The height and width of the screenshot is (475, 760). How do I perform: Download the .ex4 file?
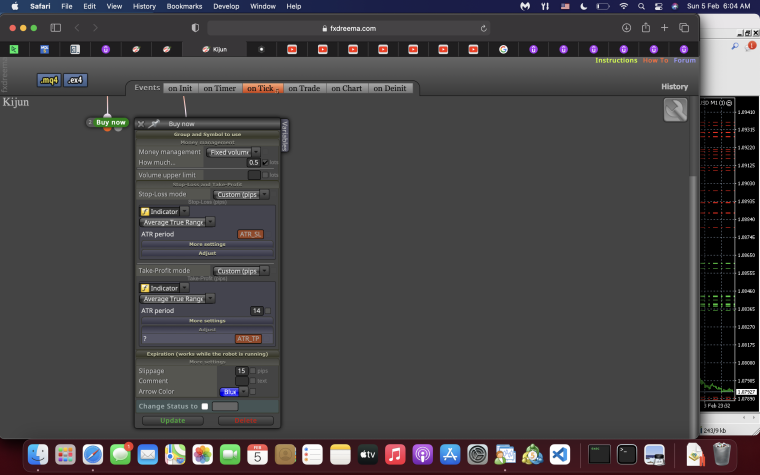coord(75,80)
